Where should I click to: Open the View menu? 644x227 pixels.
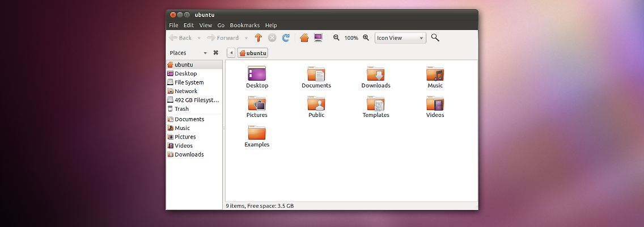205,25
